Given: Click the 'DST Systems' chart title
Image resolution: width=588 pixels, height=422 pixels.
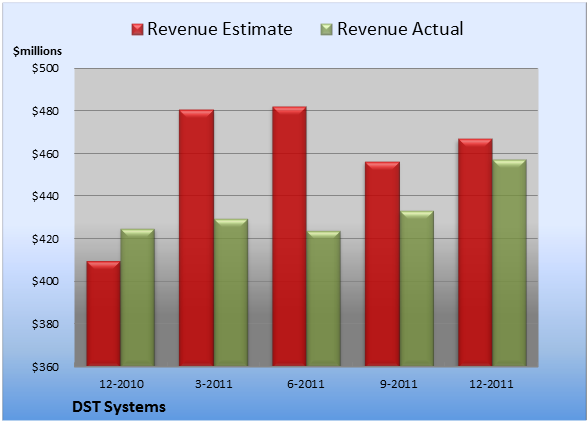Looking at the screenshot, I should click(119, 407).
